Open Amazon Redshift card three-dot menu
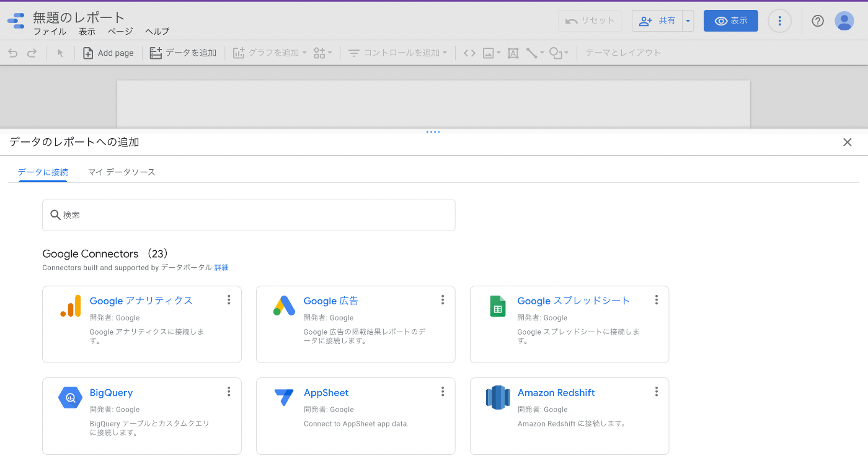Viewport: 868px width, 466px height. (657, 392)
